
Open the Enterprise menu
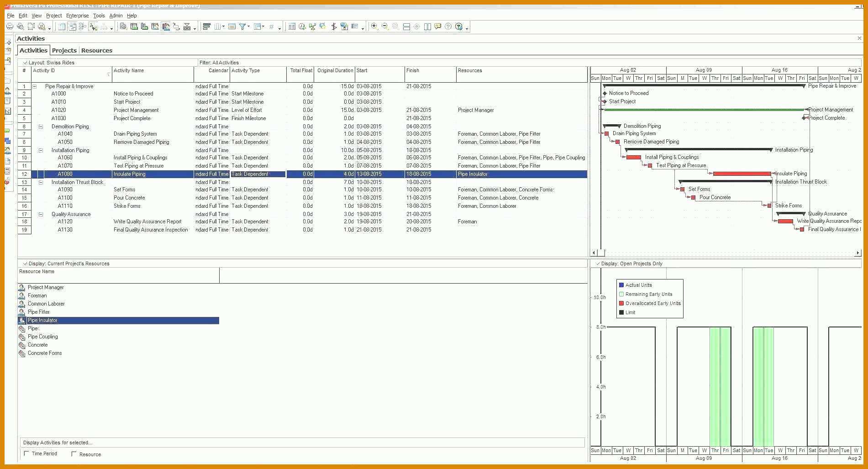tap(77, 16)
